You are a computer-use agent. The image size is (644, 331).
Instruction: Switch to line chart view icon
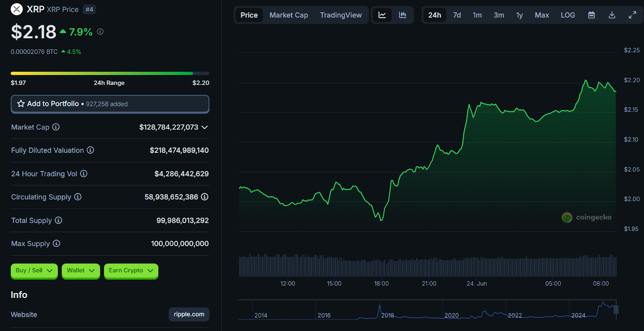(382, 15)
